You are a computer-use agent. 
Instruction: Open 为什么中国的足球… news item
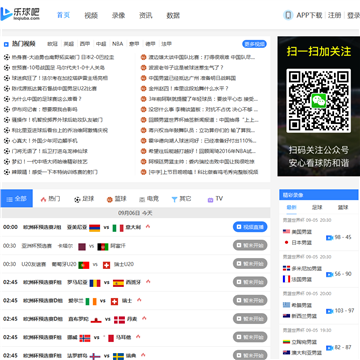47,99
